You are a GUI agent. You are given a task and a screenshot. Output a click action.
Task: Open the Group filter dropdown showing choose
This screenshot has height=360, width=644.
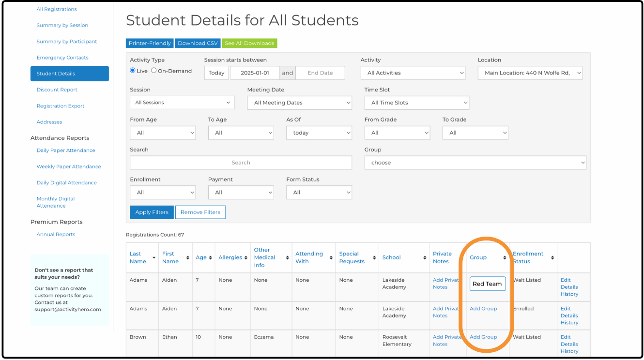(475, 163)
